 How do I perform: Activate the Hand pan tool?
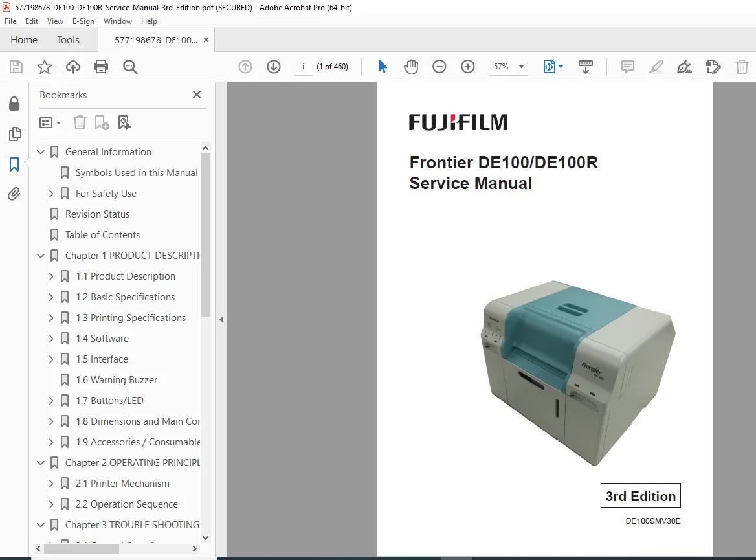point(411,67)
